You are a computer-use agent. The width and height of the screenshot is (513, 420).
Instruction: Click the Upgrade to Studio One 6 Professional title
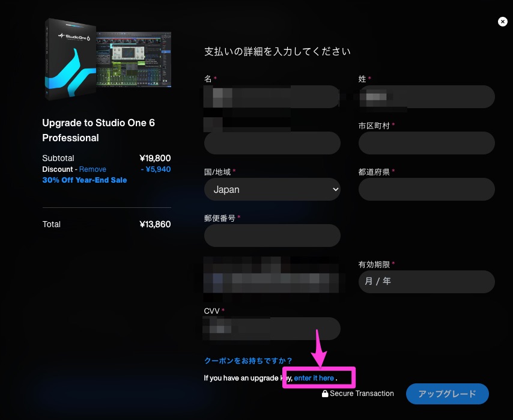click(x=98, y=130)
